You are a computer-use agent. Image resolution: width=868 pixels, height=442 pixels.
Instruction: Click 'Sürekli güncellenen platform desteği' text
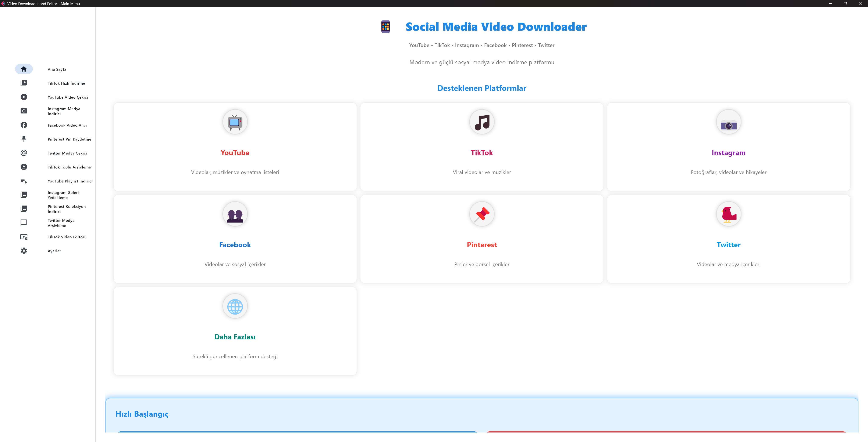235,356
